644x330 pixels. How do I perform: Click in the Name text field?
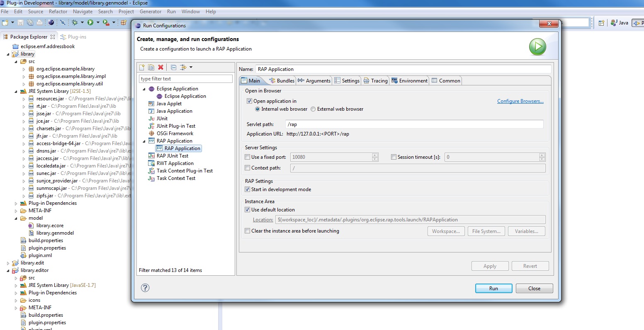(403, 69)
